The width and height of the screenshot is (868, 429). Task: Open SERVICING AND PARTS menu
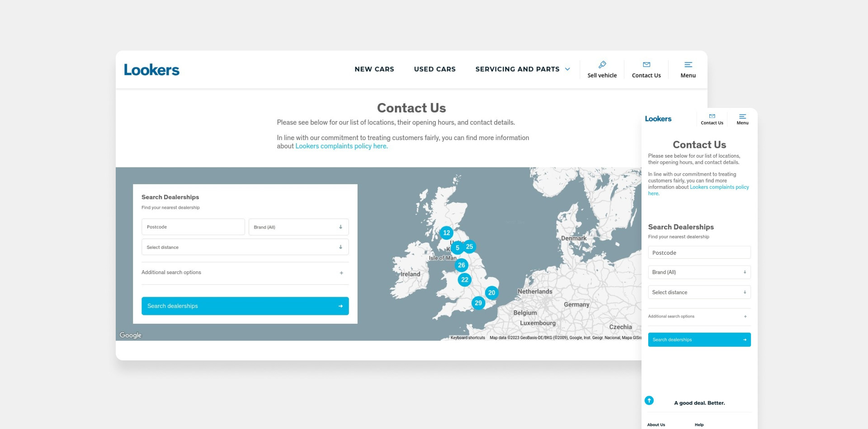point(517,69)
